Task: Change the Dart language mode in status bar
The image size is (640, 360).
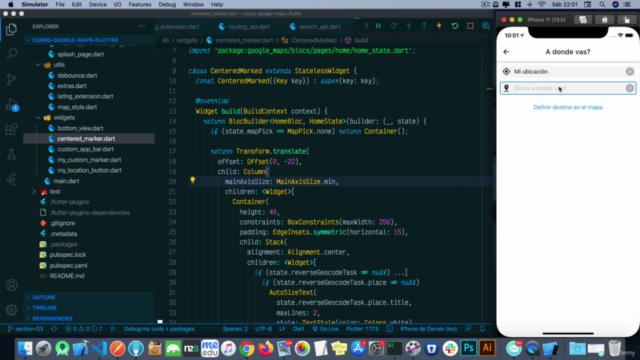Action: (298, 329)
